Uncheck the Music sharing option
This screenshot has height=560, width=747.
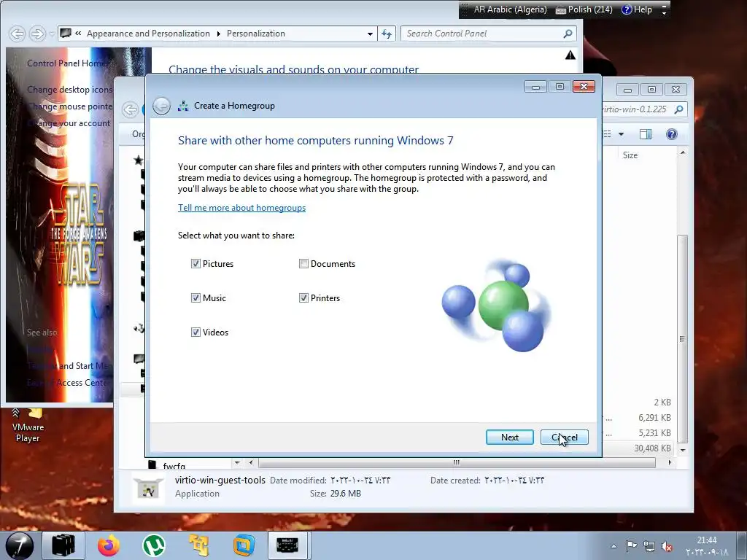pos(196,298)
